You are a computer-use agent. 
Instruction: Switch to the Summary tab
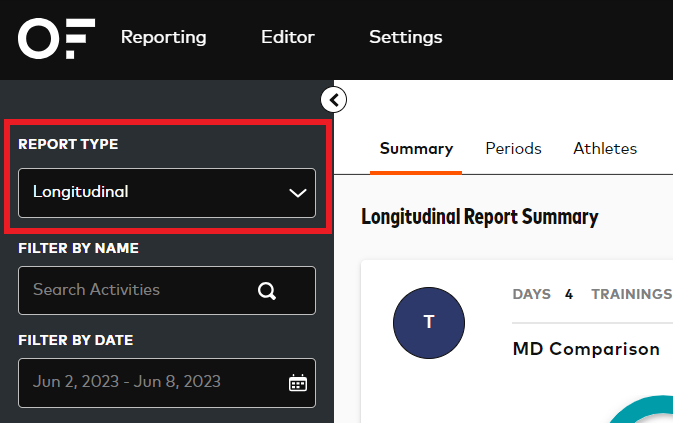416,149
